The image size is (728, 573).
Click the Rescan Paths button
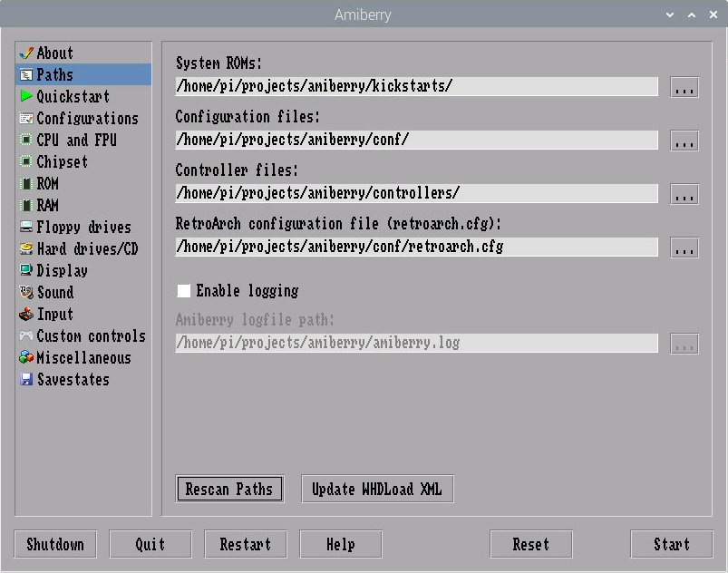(x=229, y=488)
